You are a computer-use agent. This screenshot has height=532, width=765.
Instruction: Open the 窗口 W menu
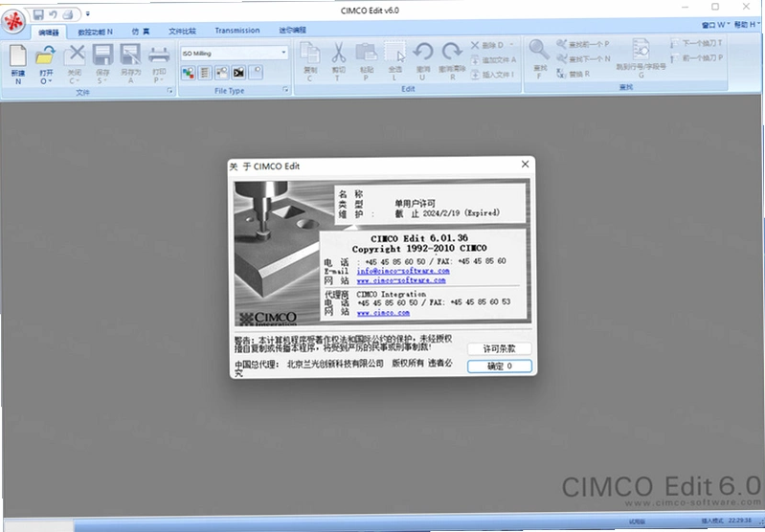(716, 25)
